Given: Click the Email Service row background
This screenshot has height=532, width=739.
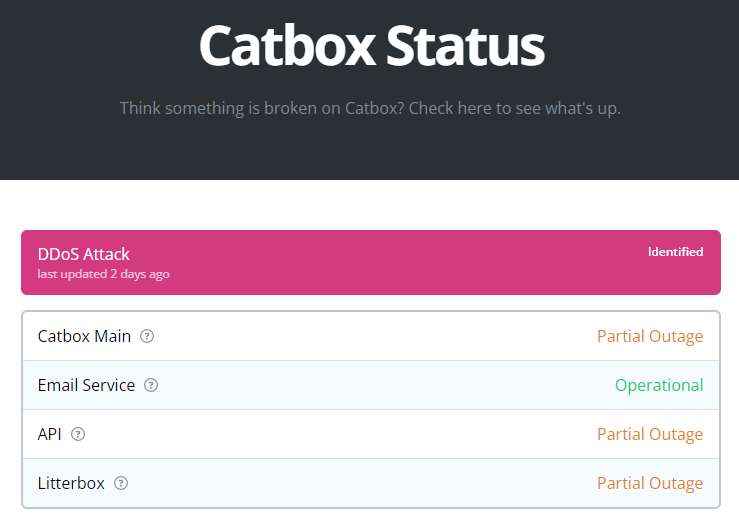Looking at the screenshot, I should coord(380,385).
